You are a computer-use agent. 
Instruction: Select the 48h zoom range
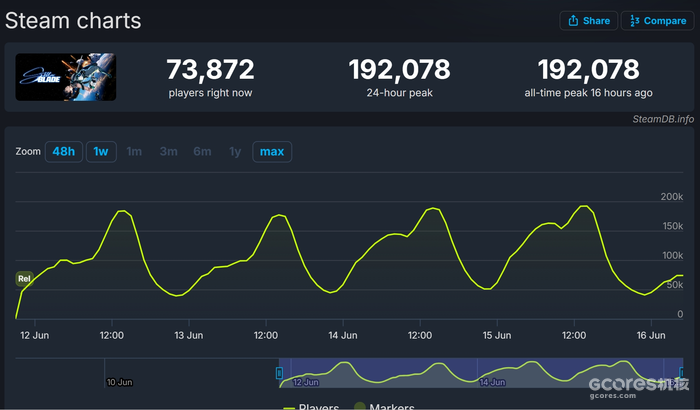click(64, 152)
